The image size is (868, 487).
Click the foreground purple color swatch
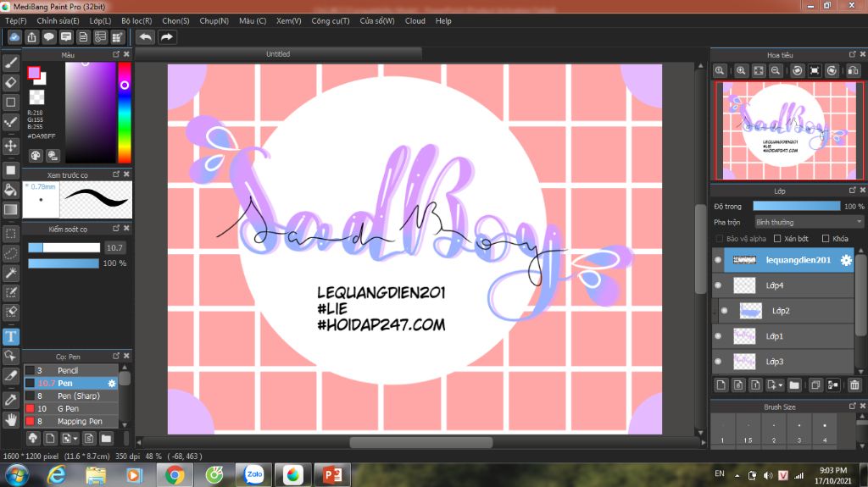[x=34, y=73]
